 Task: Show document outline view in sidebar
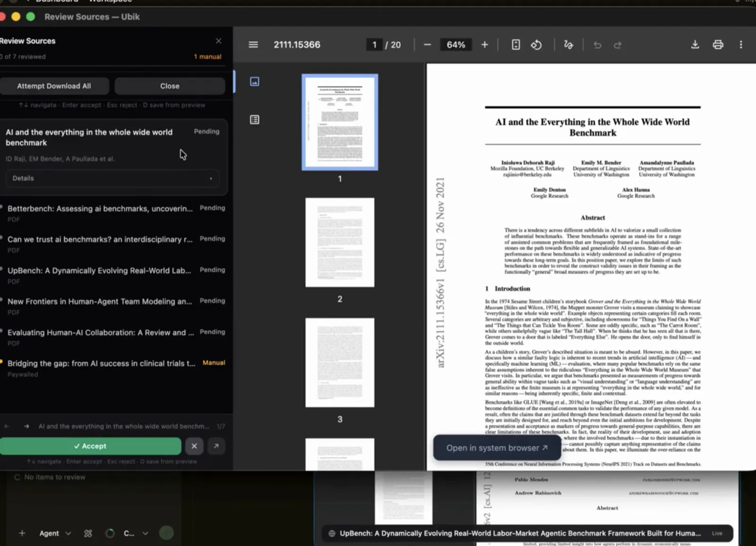pyautogui.click(x=255, y=119)
